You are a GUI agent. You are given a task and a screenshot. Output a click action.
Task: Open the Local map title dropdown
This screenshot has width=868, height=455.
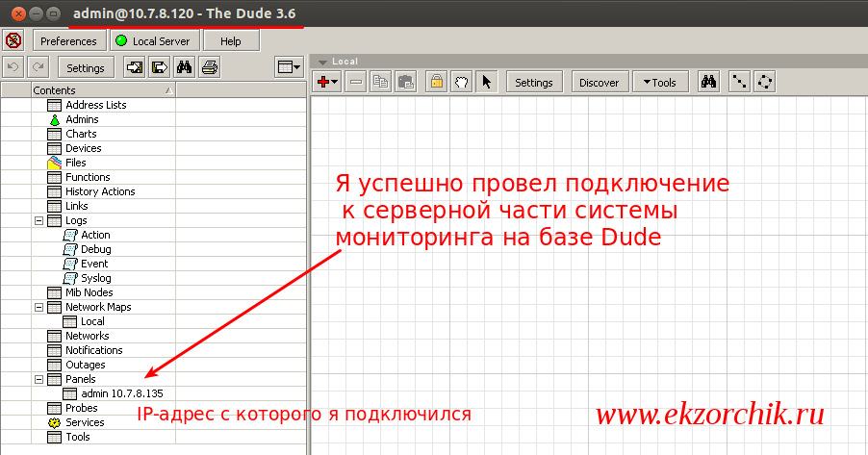pos(322,62)
